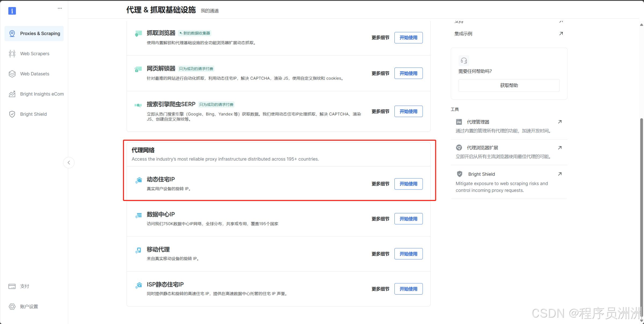
Task: Open 代理浏览器扩展 external link arrow
Action: (x=560, y=148)
